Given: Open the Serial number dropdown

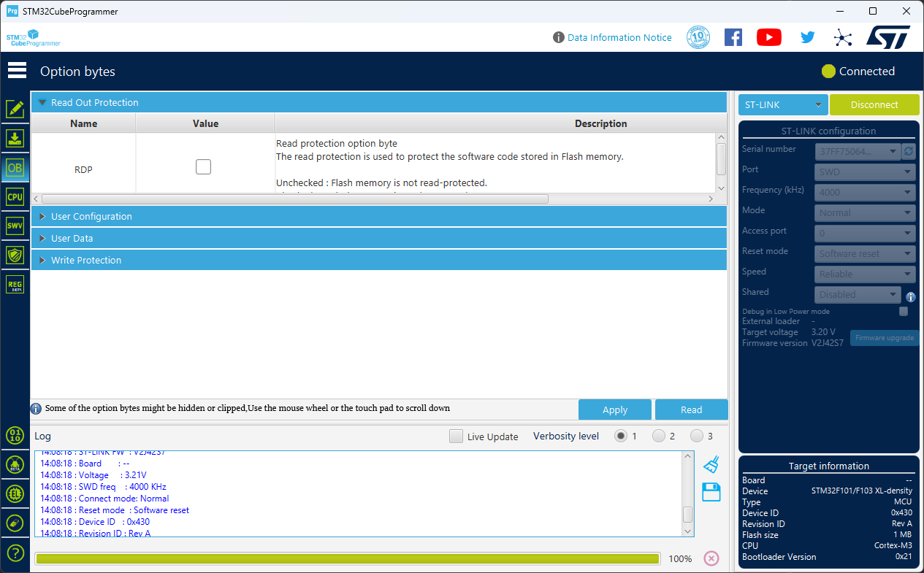Looking at the screenshot, I should point(858,152).
